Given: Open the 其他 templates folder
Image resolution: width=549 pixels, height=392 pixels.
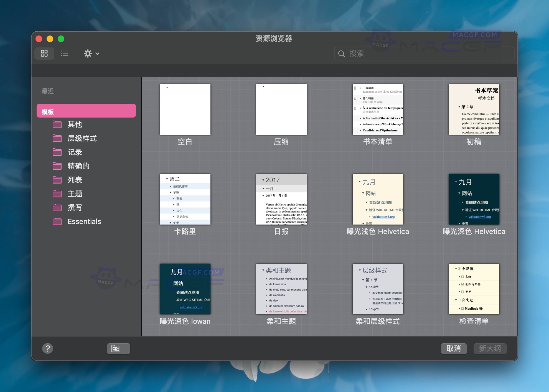Looking at the screenshot, I should (74, 124).
